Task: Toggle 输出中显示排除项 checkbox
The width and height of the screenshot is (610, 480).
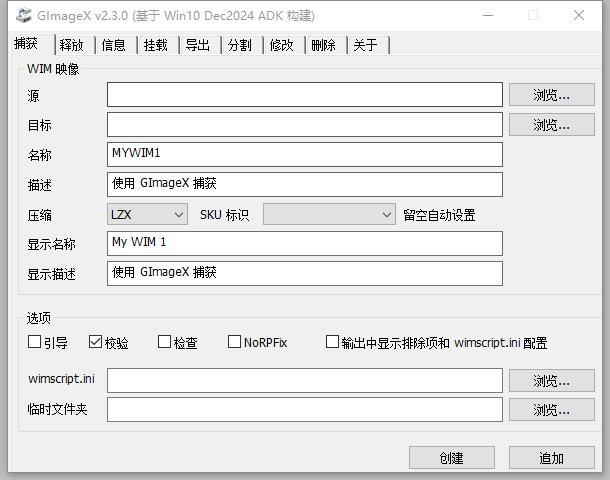Action: [x=333, y=342]
